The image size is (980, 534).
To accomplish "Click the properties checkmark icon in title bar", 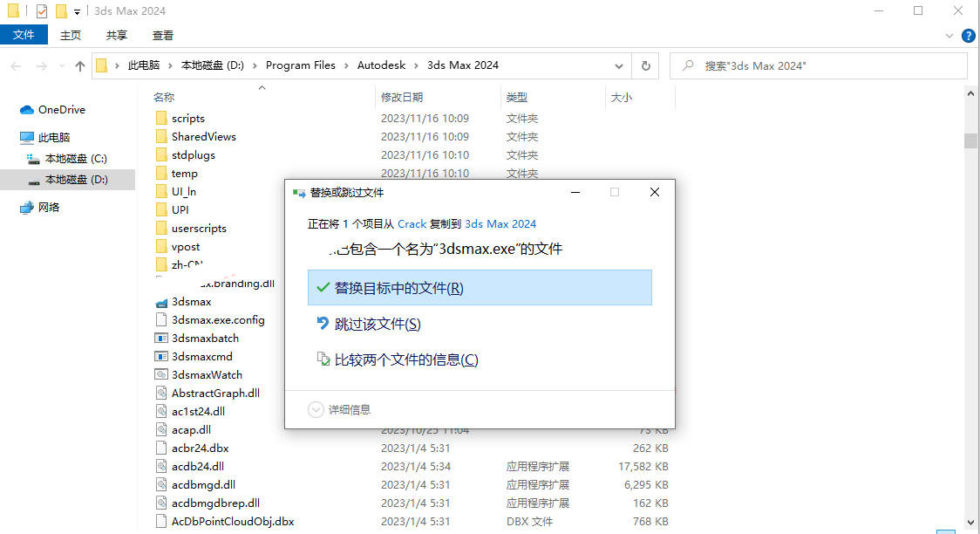I will [x=42, y=11].
